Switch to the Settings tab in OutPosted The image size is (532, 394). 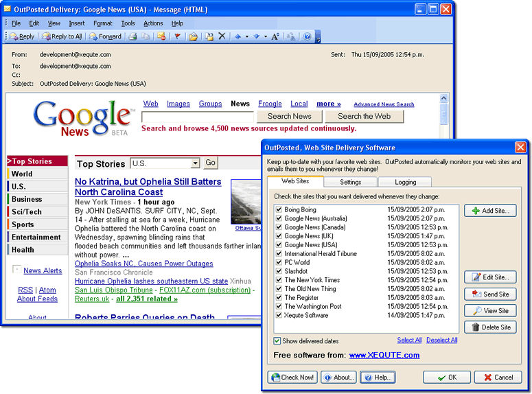[351, 182]
